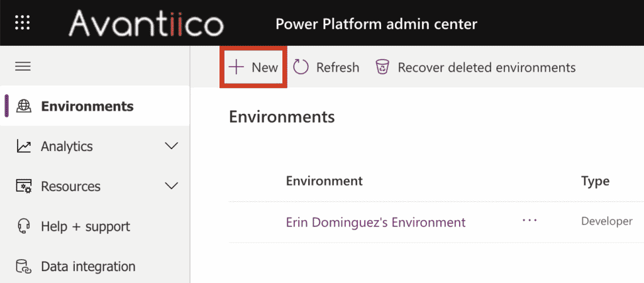The width and height of the screenshot is (644, 283).
Task: Click the Environments globe icon
Action: tap(23, 106)
